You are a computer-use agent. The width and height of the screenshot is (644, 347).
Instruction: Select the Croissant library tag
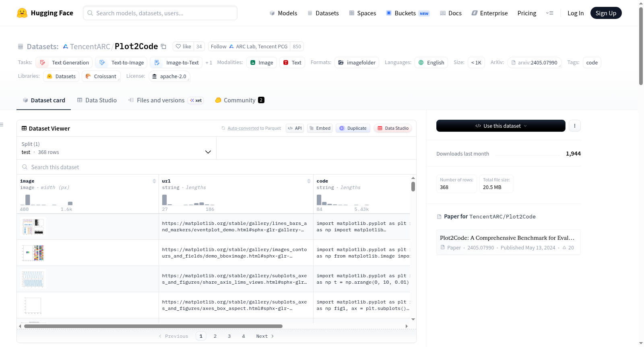(101, 76)
